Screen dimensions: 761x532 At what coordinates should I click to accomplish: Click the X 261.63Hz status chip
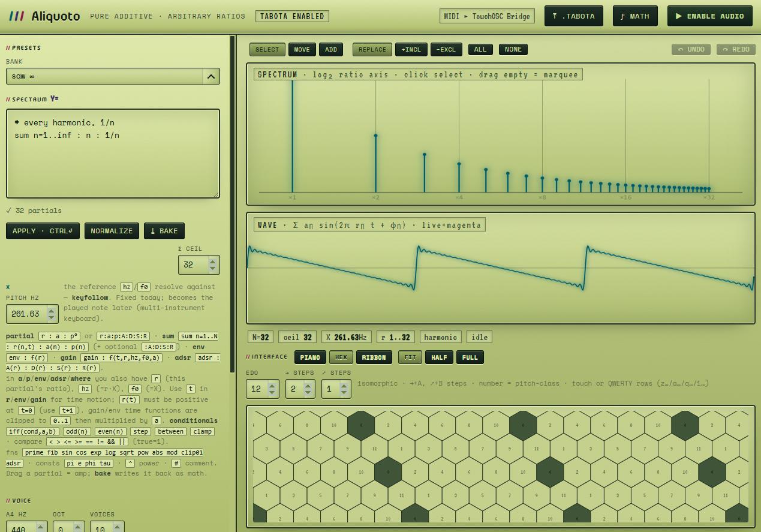pos(346,337)
